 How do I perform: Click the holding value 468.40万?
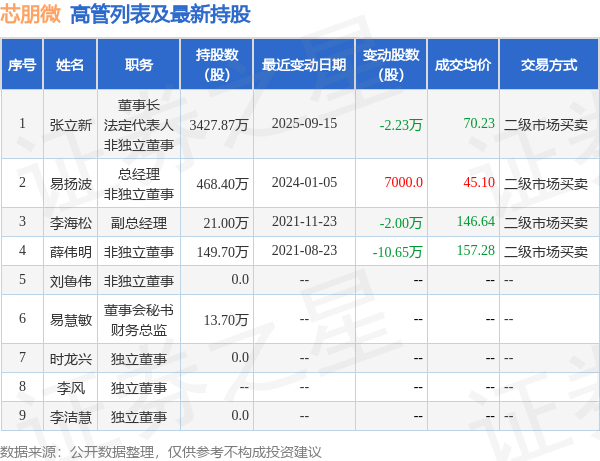click(223, 184)
